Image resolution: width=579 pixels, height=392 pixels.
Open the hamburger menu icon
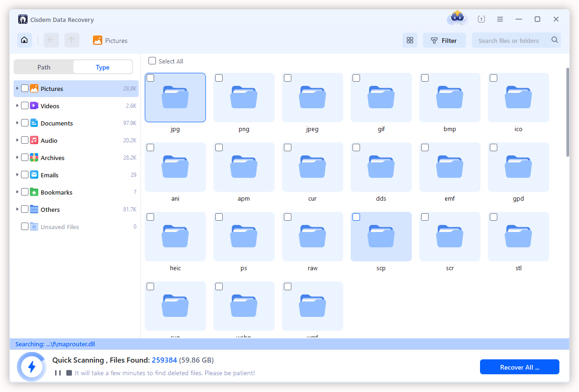click(x=500, y=20)
